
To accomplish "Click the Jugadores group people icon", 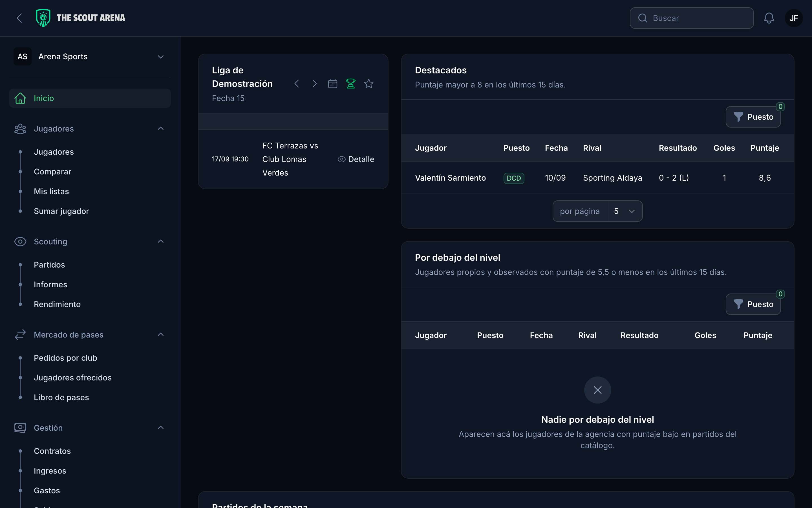I will tap(20, 129).
